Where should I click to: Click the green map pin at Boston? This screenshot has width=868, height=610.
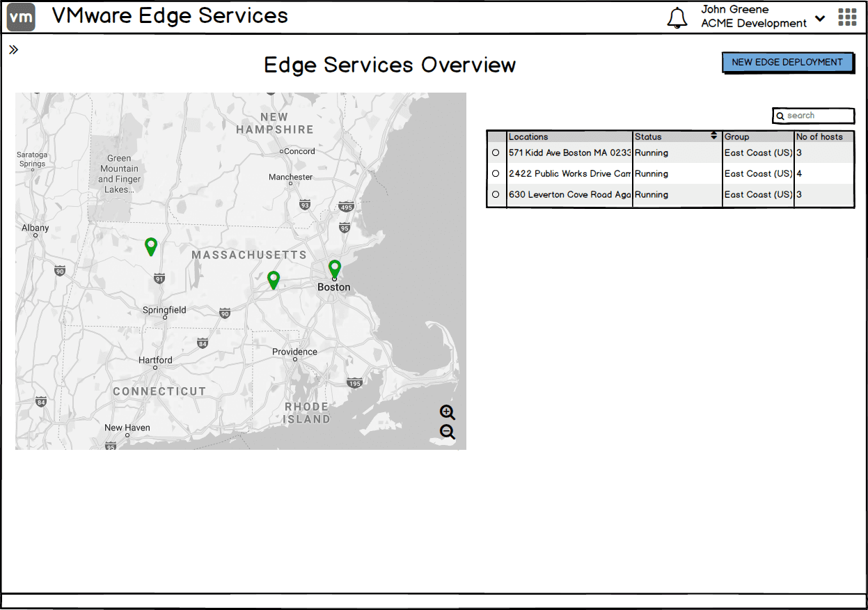(335, 269)
